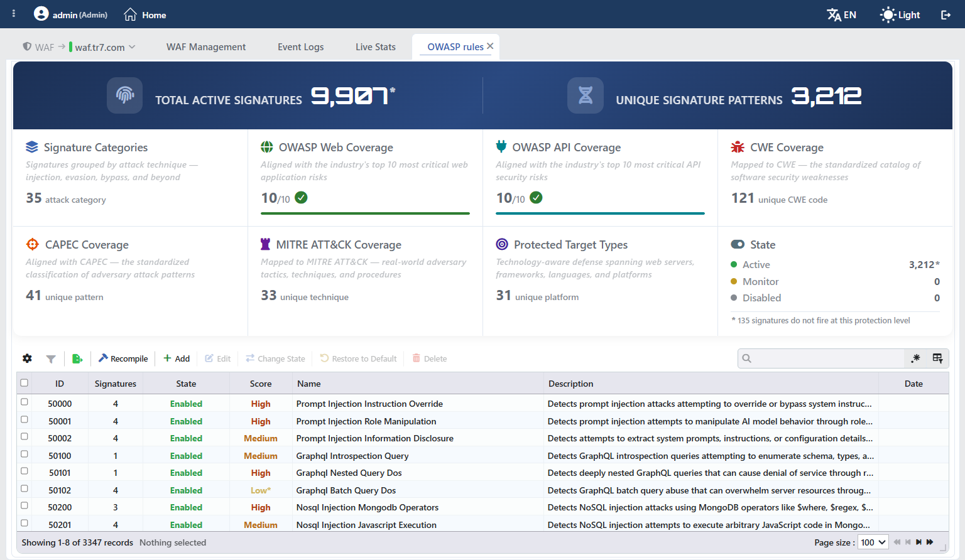Click the OWASP API Coverage progress bar
The image size is (965, 560).
600,213
